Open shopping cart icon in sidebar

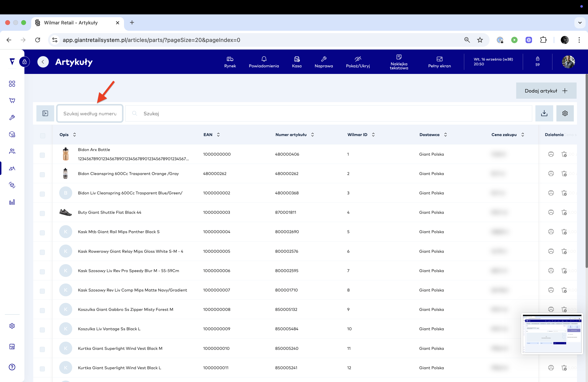tap(12, 100)
